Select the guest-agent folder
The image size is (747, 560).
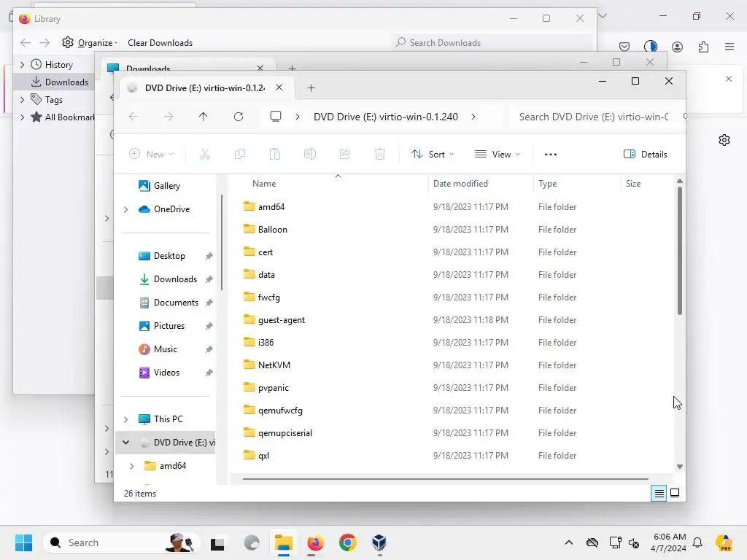tap(281, 320)
